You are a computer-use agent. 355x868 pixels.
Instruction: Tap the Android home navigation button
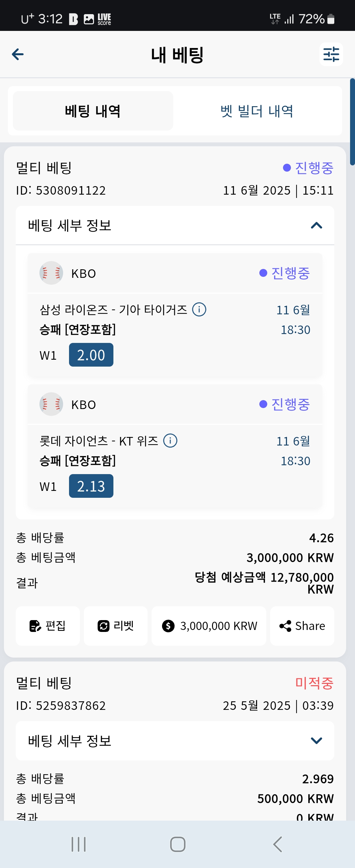[x=177, y=844]
